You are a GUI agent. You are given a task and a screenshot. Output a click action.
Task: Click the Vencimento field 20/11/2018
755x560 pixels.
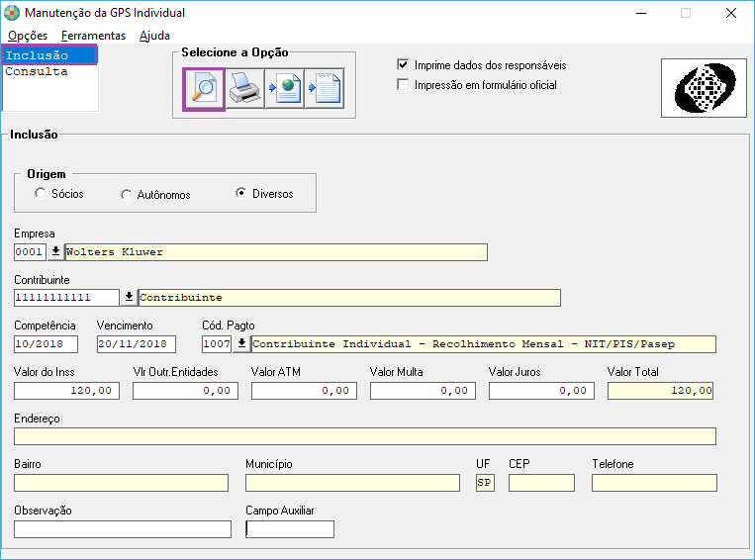click(137, 343)
